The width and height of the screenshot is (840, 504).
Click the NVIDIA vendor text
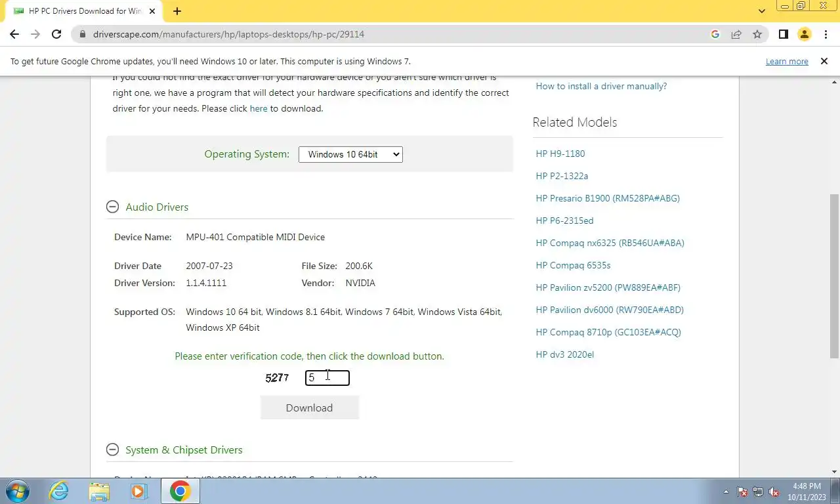pyautogui.click(x=360, y=283)
